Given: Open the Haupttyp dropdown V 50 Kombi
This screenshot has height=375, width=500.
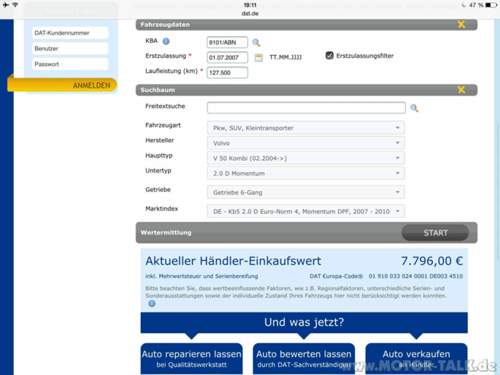Looking at the screenshot, I should point(306,158).
